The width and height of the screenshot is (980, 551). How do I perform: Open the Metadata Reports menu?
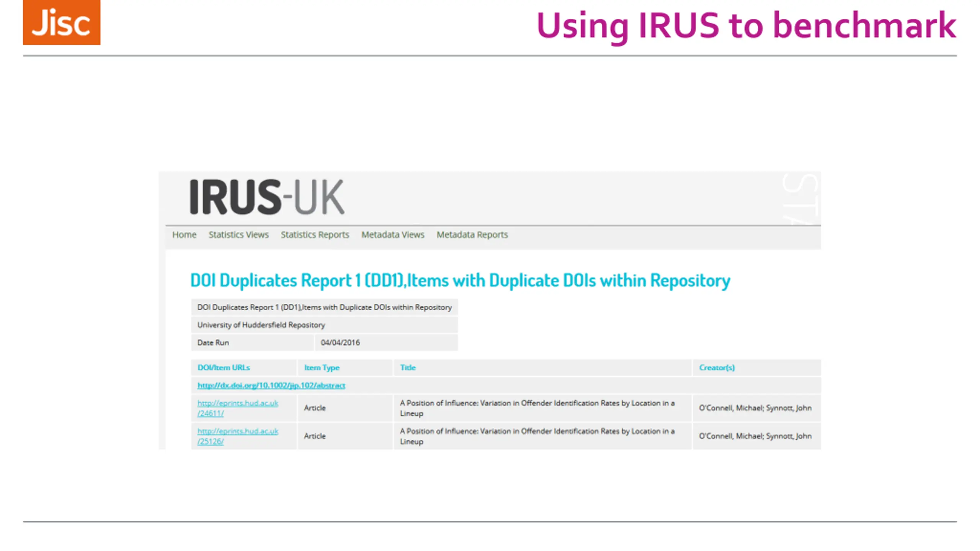click(x=472, y=235)
